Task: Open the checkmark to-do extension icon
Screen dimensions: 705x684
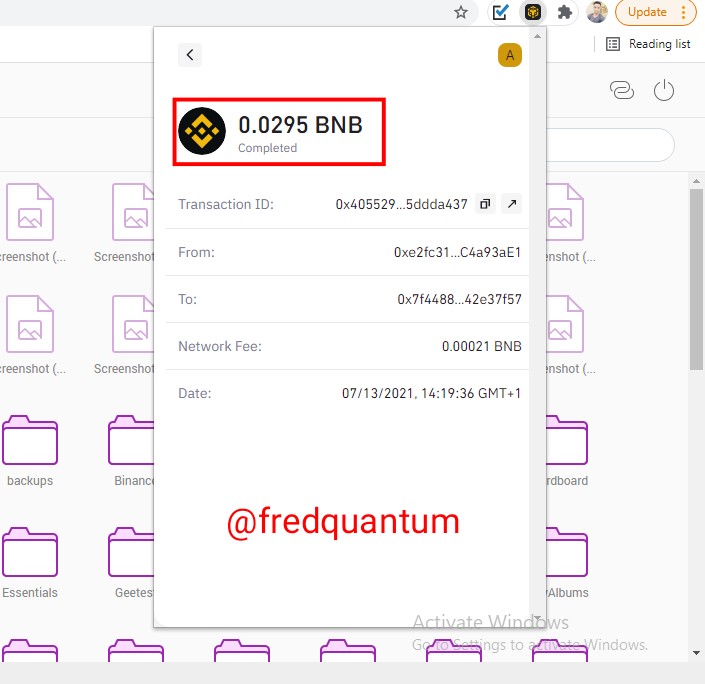Action: pos(500,12)
